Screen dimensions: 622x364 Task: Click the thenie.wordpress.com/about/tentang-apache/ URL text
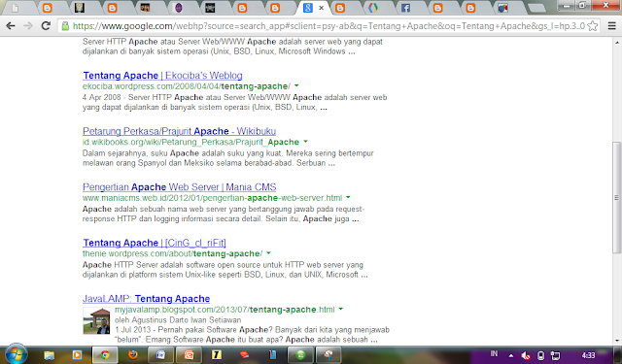(x=173, y=254)
